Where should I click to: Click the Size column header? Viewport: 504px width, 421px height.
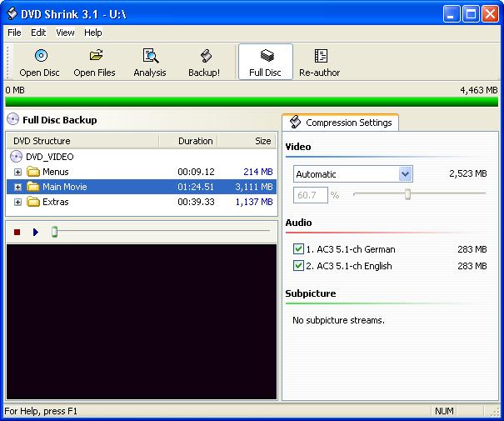(247, 141)
